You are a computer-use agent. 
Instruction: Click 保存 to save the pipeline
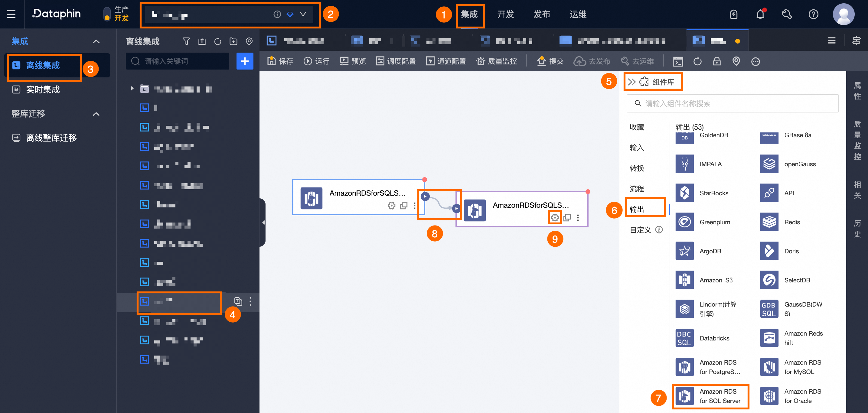[280, 61]
